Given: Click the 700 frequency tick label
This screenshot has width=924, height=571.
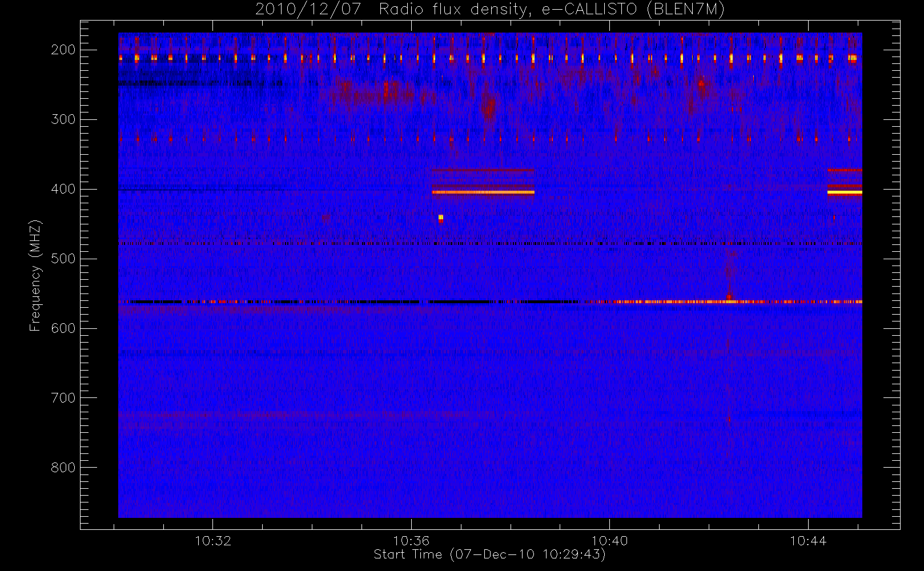Looking at the screenshot, I should (63, 398).
